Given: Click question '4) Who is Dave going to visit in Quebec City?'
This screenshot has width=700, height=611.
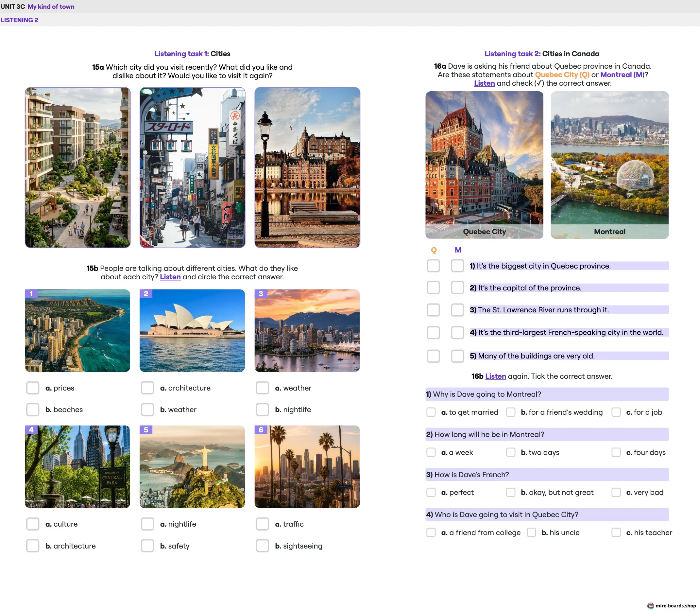Looking at the screenshot, I should [x=547, y=515].
